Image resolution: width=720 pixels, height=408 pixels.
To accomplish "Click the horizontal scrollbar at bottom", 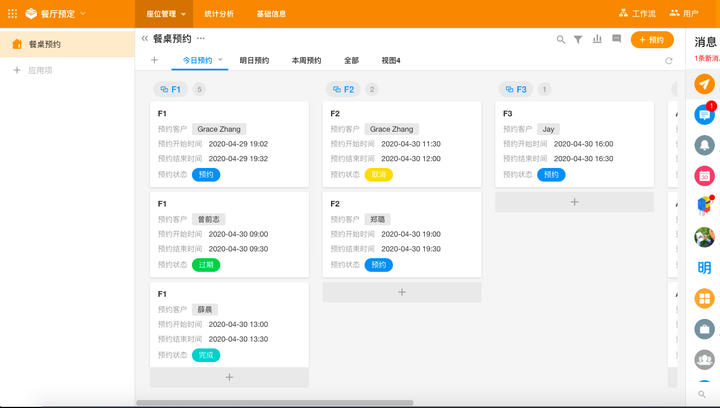I will 275,403.
